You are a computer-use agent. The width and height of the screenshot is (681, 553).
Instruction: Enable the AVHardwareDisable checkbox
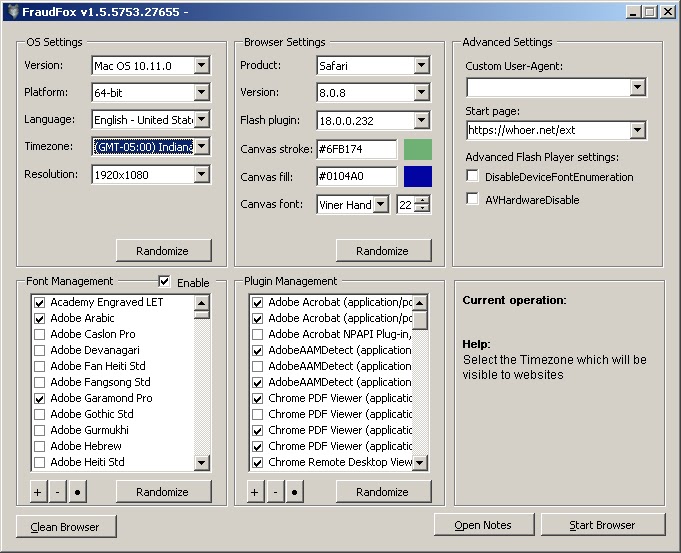tap(472, 199)
